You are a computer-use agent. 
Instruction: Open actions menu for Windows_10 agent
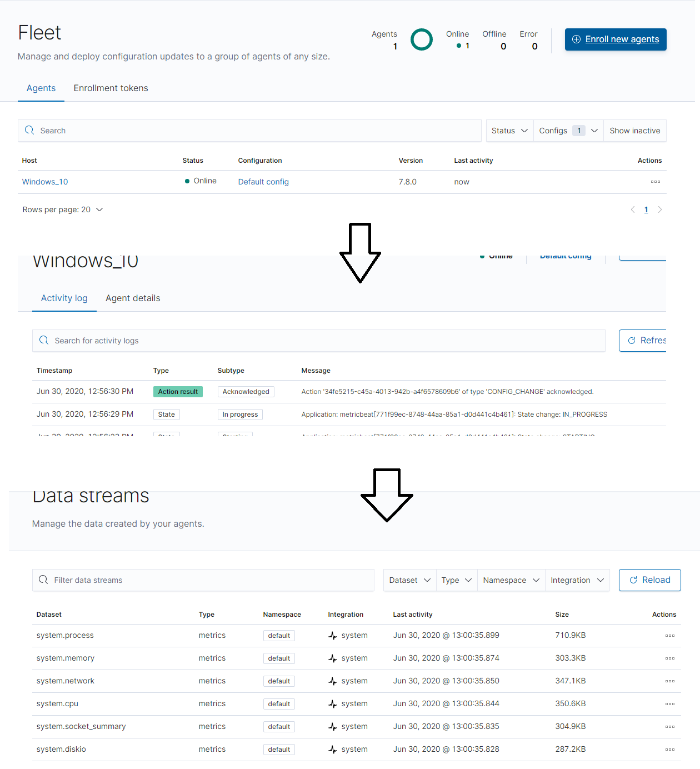[x=656, y=182]
